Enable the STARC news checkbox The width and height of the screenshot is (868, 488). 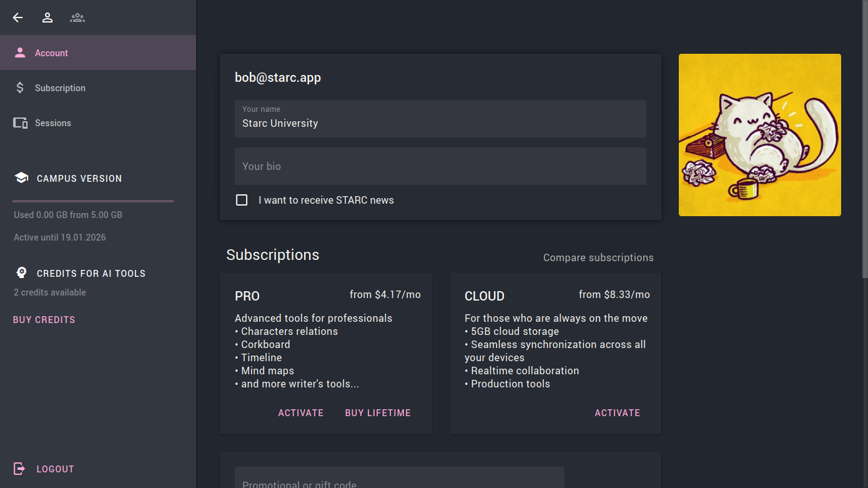pyautogui.click(x=242, y=200)
